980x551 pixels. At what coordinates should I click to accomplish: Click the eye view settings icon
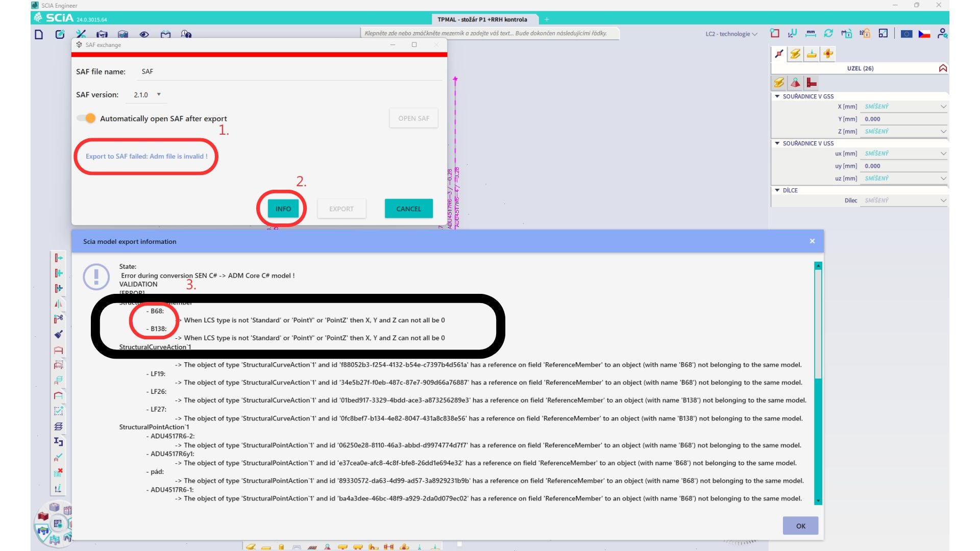coord(144,34)
